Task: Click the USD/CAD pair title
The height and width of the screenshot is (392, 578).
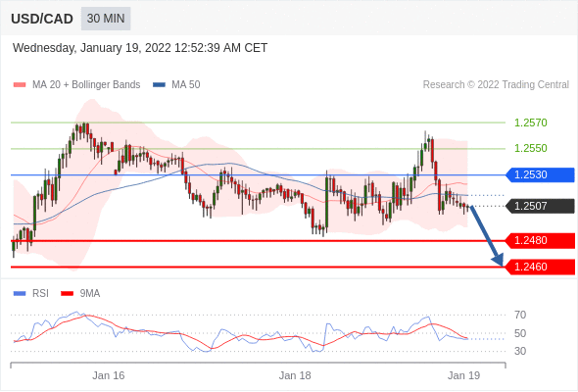Action: pyautogui.click(x=42, y=19)
